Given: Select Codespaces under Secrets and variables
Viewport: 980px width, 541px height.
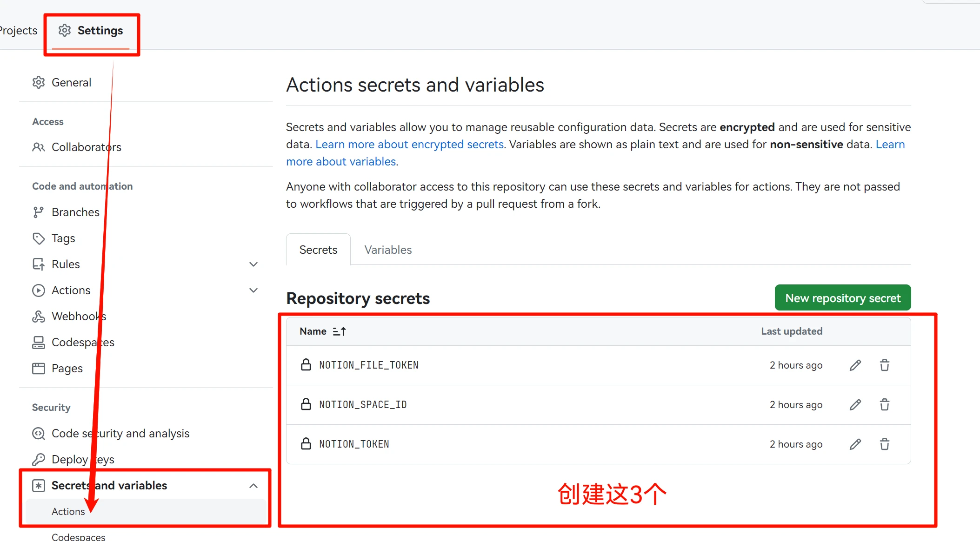Looking at the screenshot, I should (78, 536).
